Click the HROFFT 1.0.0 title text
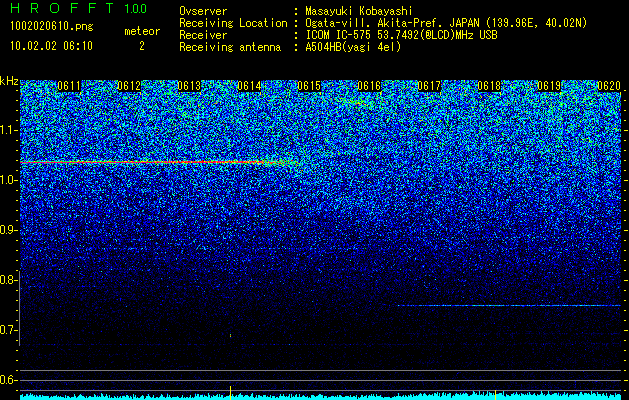Image resolution: width=629 pixels, height=400 pixels. point(79,8)
